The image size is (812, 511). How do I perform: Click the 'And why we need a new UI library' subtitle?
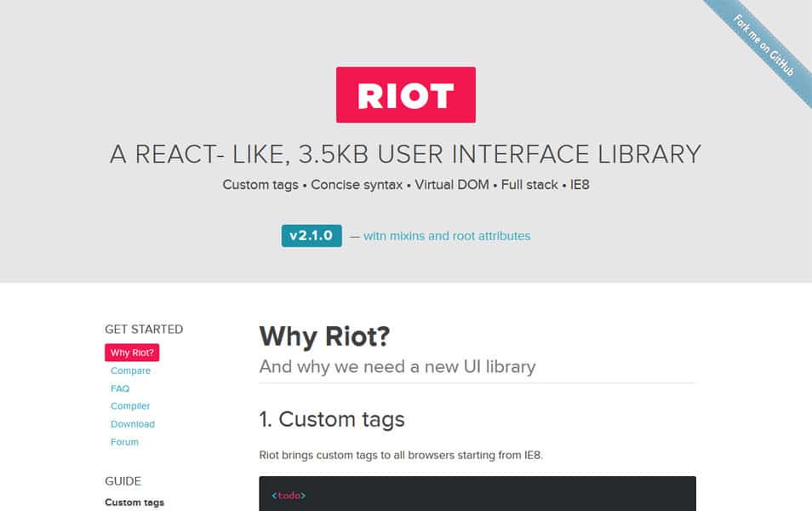[x=397, y=366]
